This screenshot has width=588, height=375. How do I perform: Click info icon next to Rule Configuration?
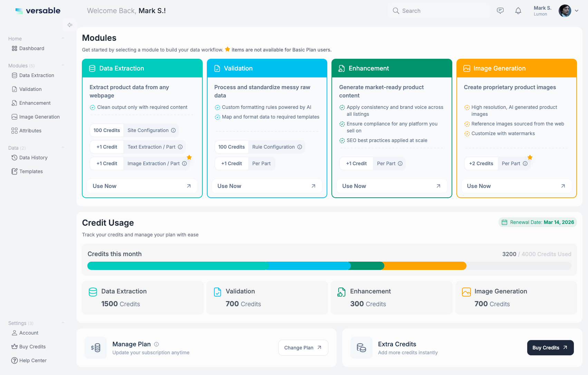point(300,147)
